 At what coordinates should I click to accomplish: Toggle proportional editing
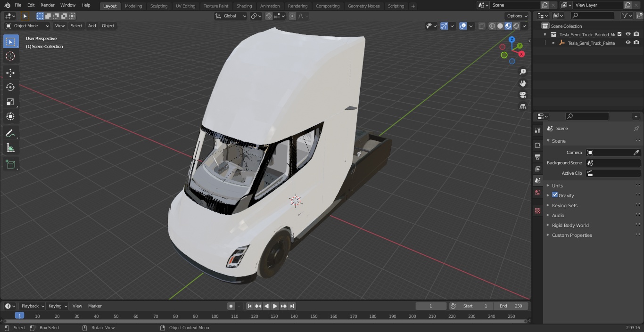coord(292,16)
